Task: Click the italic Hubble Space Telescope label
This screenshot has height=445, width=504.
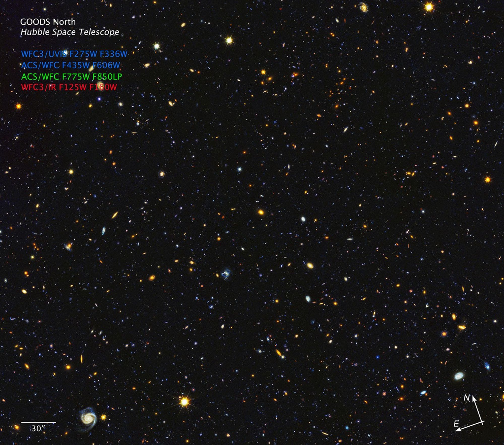Action: 70,32
